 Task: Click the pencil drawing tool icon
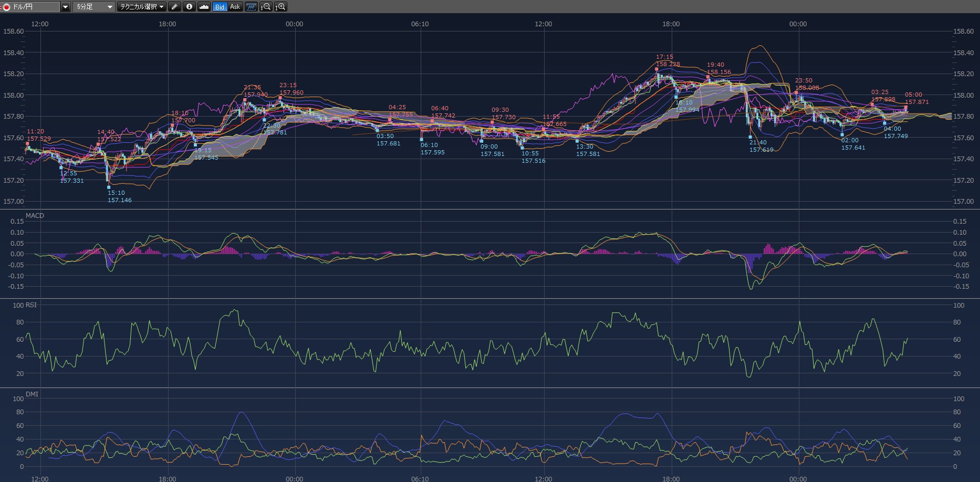tap(175, 7)
